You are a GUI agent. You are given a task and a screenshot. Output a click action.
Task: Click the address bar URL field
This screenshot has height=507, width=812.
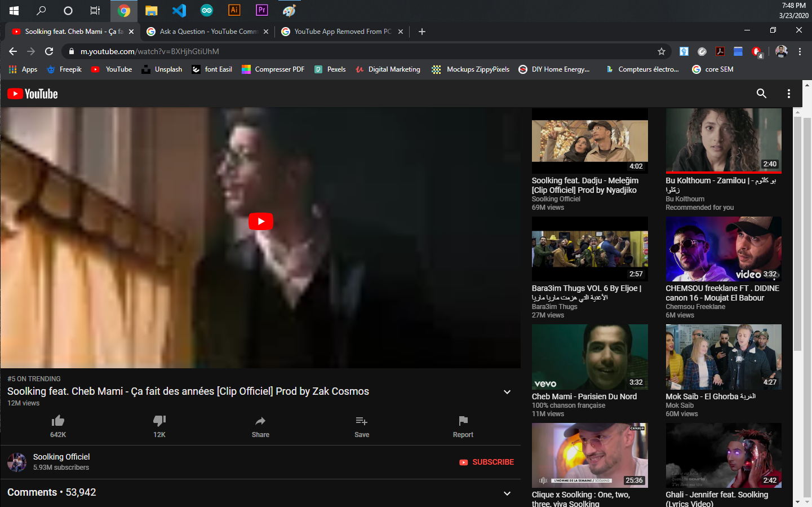coord(366,51)
